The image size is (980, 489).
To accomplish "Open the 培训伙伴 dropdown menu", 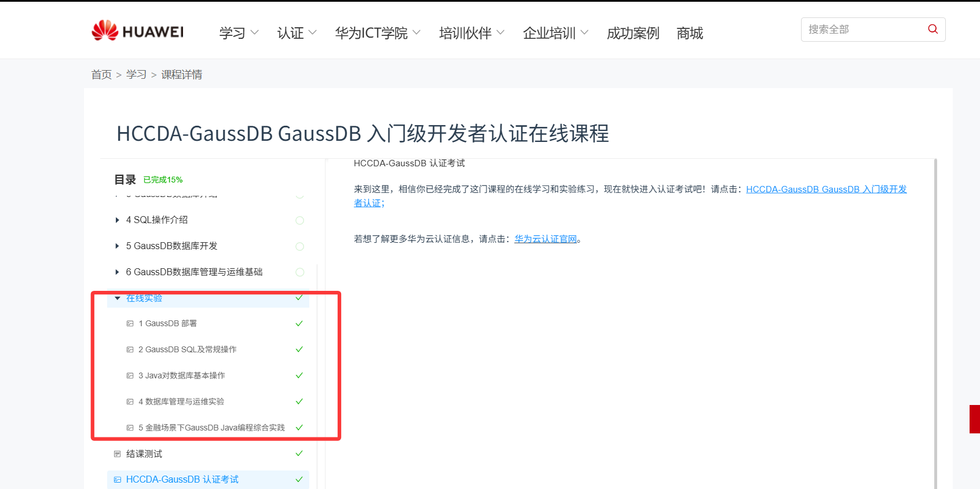I will [x=471, y=33].
